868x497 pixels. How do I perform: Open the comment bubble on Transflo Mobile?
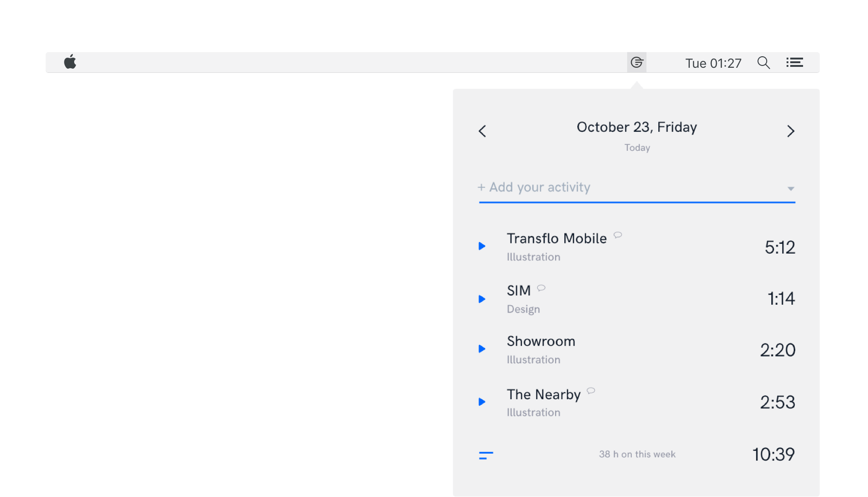(618, 235)
